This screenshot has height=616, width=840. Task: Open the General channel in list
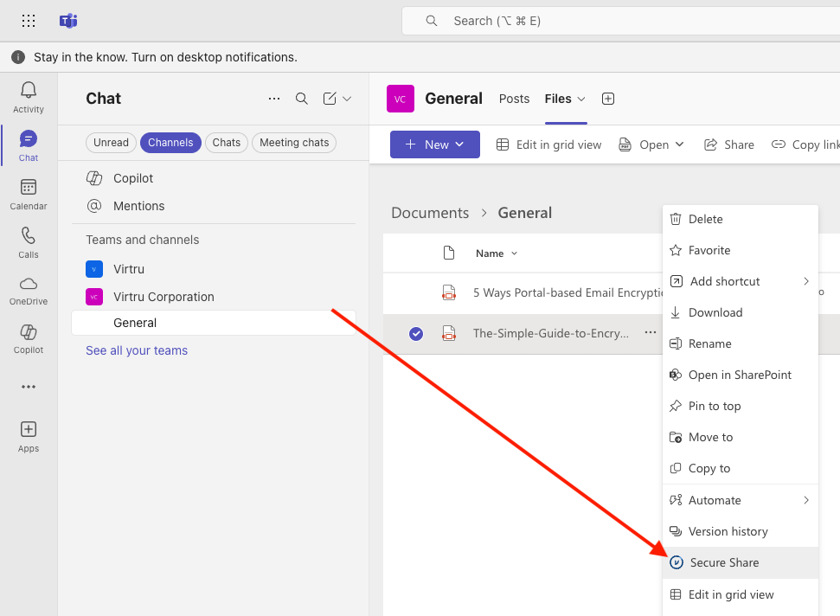coord(214,323)
